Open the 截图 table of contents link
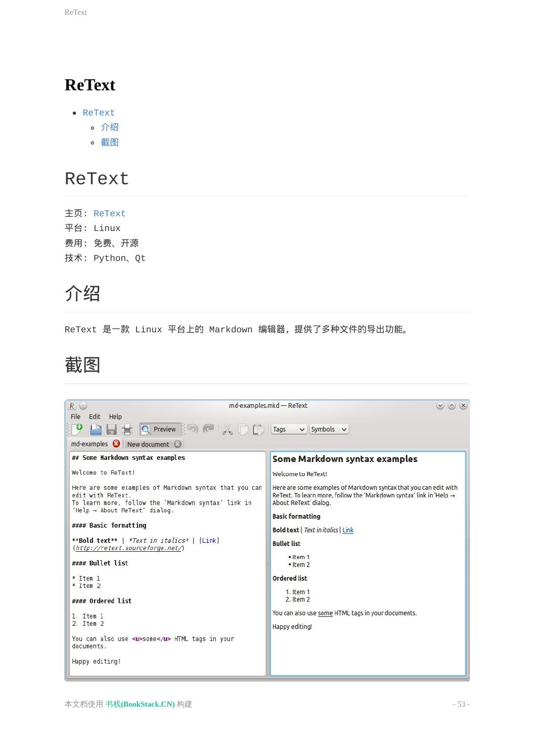This screenshot has height=756, width=535. (110, 142)
